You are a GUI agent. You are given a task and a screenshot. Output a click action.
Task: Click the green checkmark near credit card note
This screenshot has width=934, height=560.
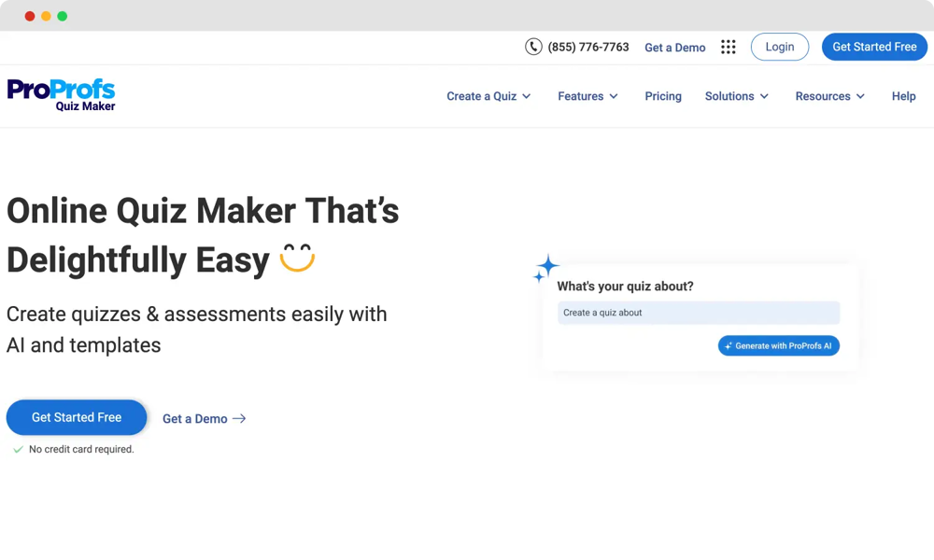[17, 450]
